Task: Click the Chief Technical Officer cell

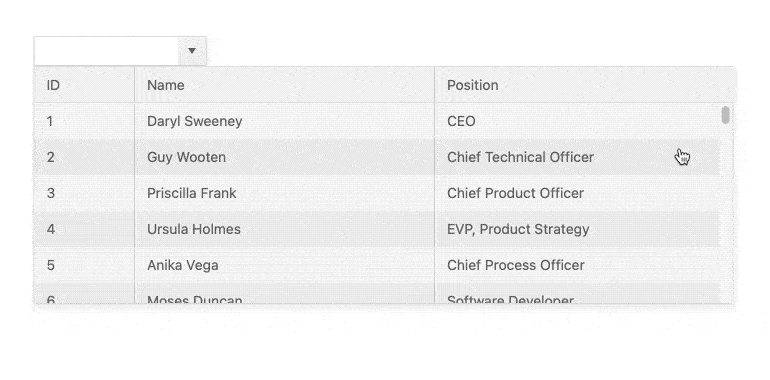Action: (578, 157)
